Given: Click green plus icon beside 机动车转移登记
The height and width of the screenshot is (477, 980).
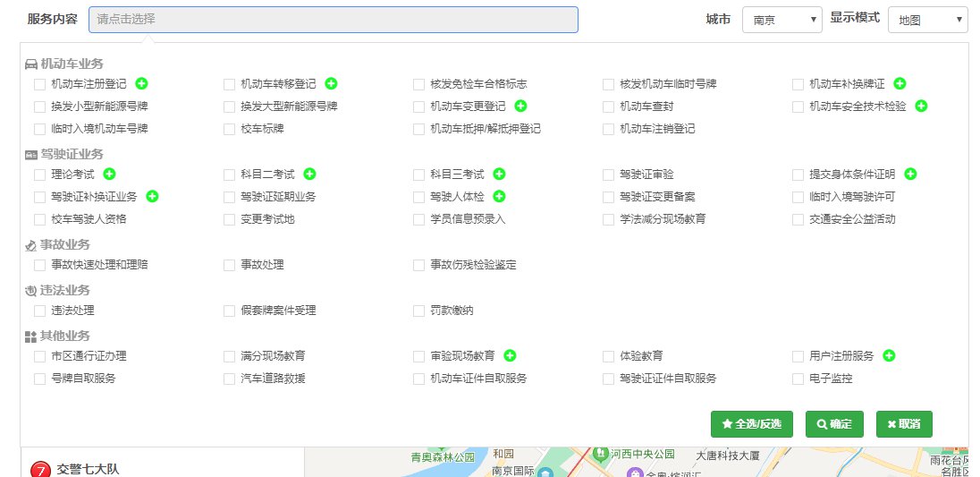Looking at the screenshot, I should [x=331, y=83].
